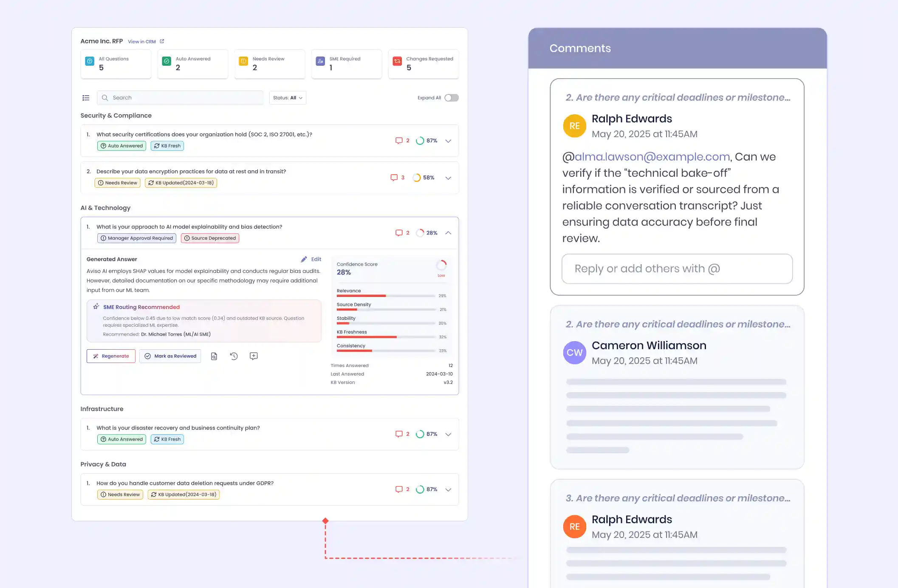Image resolution: width=898 pixels, height=588 pixels.
Task: Open comments icon on GDPR deletion question
Action: point(399,489)
